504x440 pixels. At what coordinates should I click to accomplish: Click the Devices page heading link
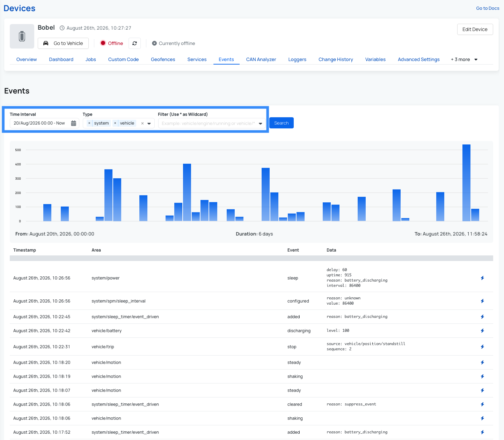click(20, 8)
